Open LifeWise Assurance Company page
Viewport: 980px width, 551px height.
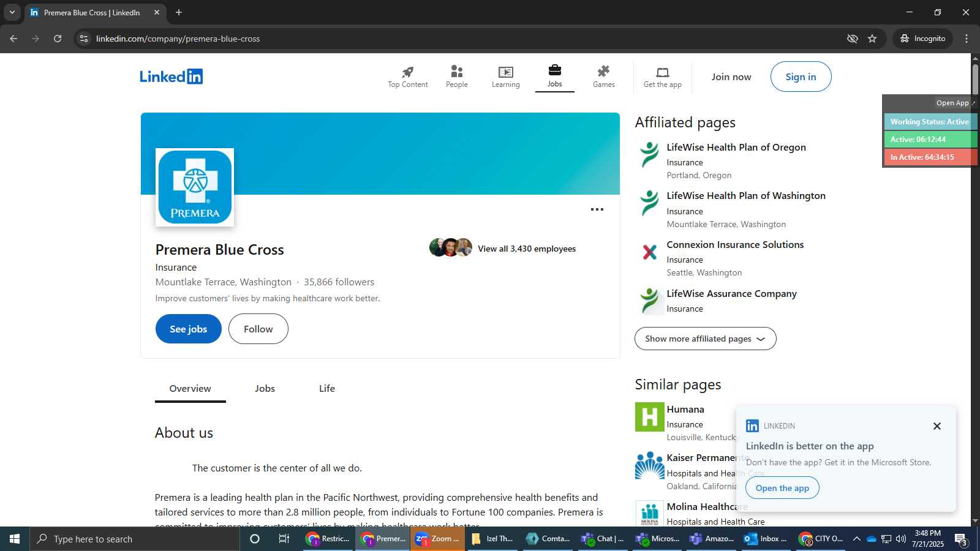click(x=731, y=294)
